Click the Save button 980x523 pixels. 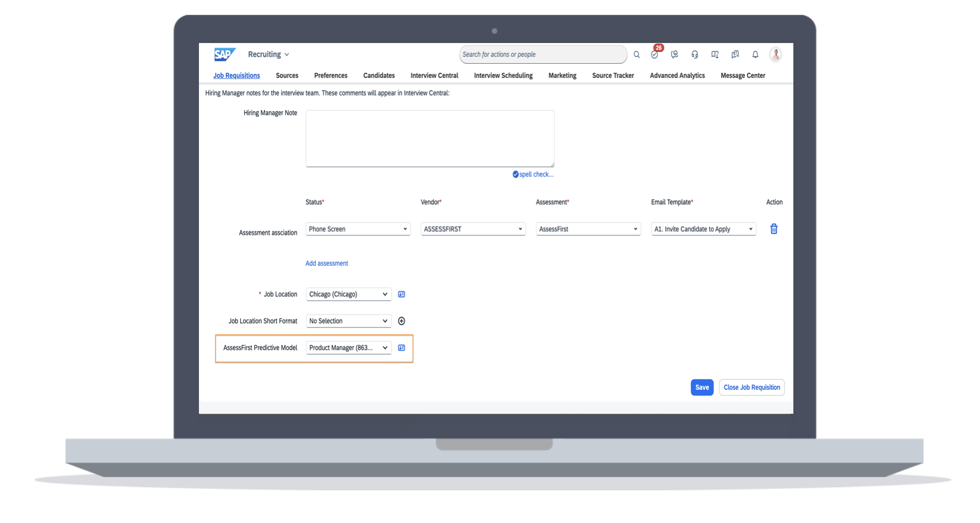point(702,387)
